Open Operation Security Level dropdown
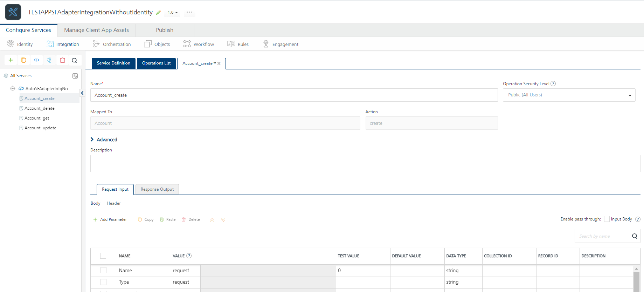644x292 pixels. [x=569, y=95]
